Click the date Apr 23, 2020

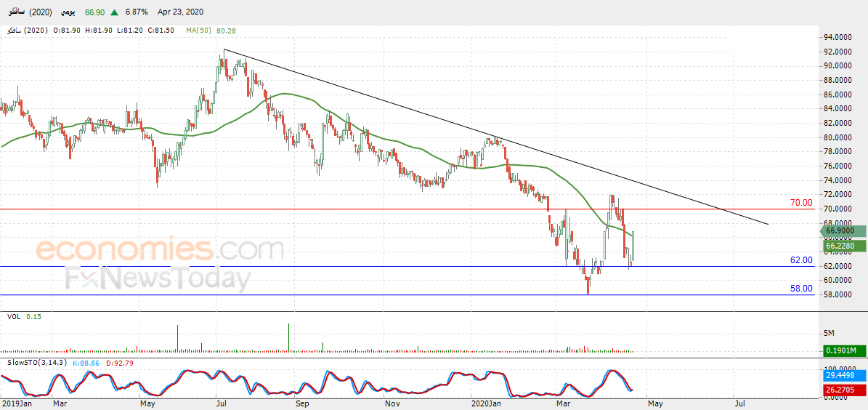(x=180, y=12)
